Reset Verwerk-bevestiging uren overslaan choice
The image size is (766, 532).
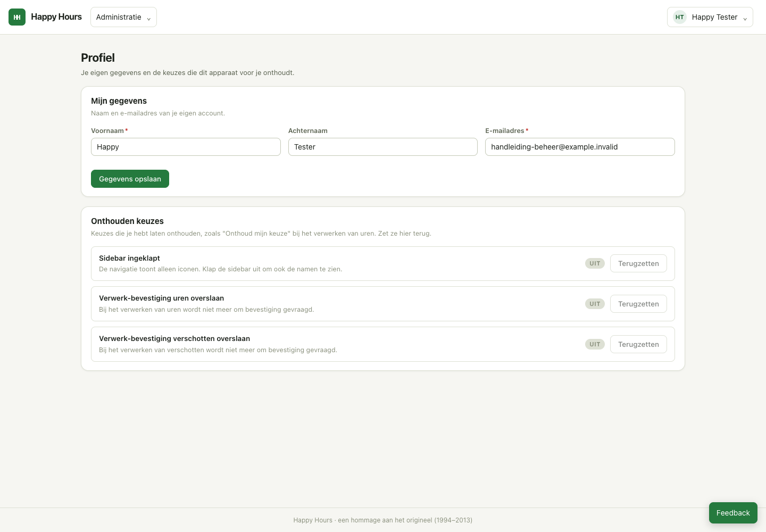coord(638,304)
